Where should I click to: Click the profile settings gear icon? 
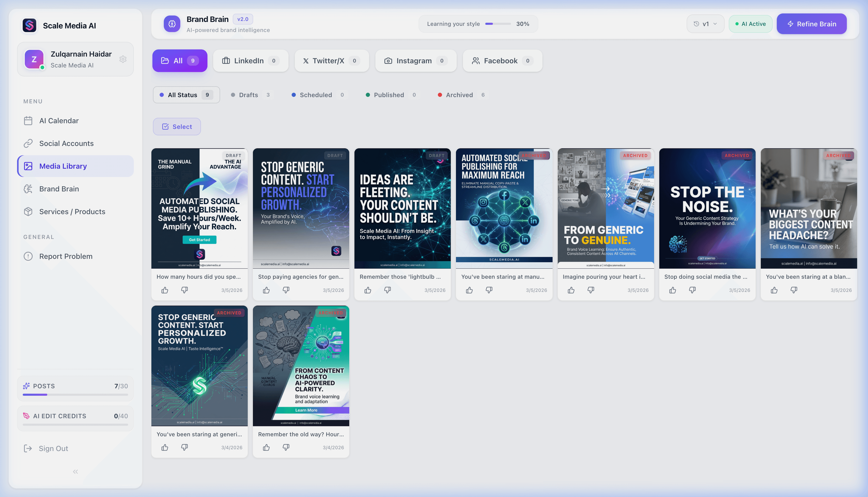[123, 59]
